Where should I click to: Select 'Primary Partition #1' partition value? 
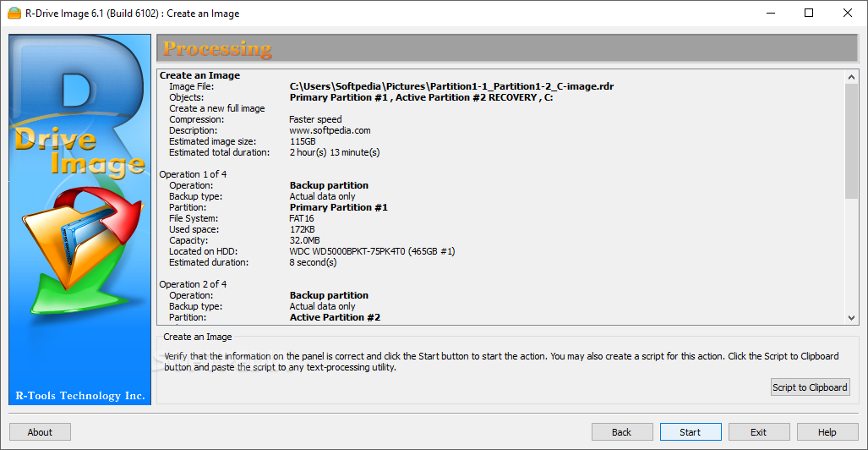[339, 207]
